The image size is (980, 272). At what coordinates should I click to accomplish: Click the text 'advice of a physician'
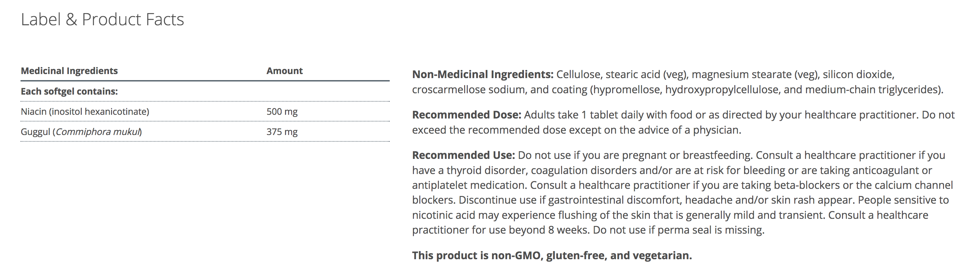(679, 130)
